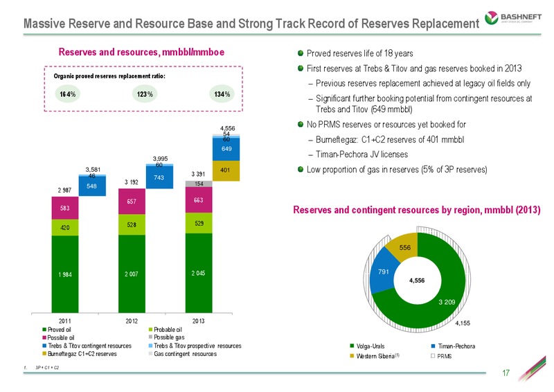The width and height of the screenshot is (554, 392).
Task: Click the 528 probable oil segment
Action: coord(132,225)
